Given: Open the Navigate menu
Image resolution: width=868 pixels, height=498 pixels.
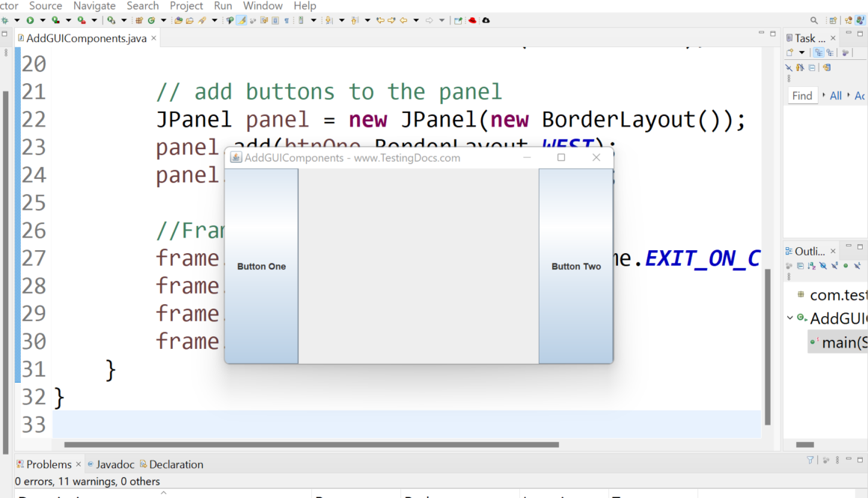Looking at the screenshot, I should point(94,6).
